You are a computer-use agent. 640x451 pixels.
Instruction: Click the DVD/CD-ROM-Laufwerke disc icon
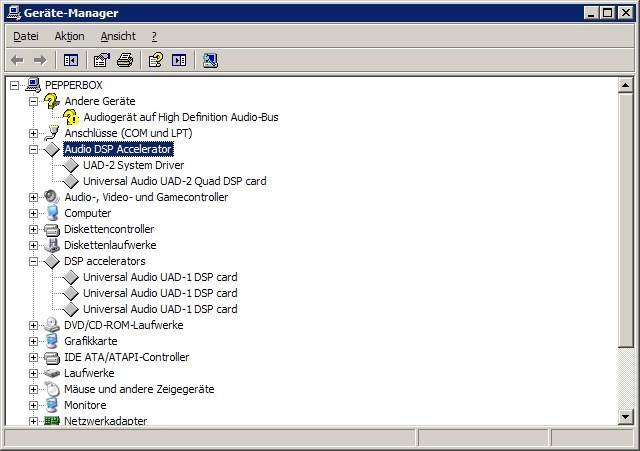tap(52, 325)
